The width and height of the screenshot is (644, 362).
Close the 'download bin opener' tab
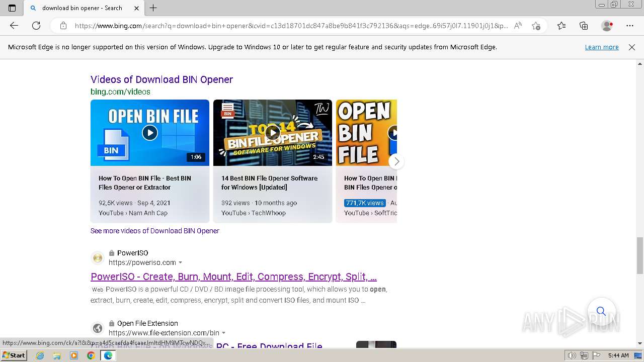point(136,8)
